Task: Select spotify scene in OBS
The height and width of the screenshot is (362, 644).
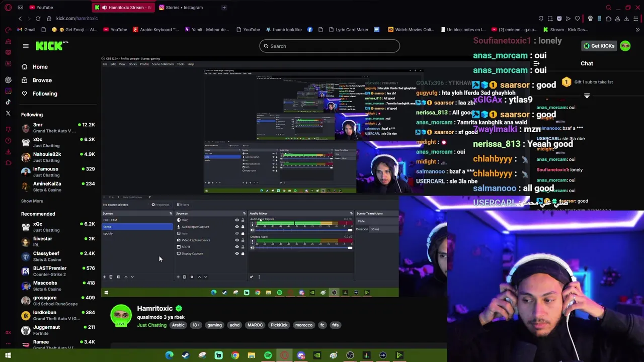Action: [x=137, y=234]
